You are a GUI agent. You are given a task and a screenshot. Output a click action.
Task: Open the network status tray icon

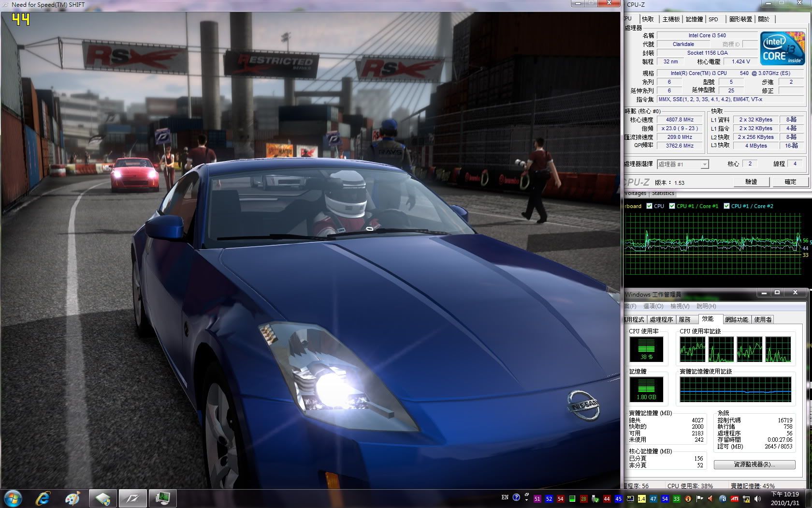[746, 499]
